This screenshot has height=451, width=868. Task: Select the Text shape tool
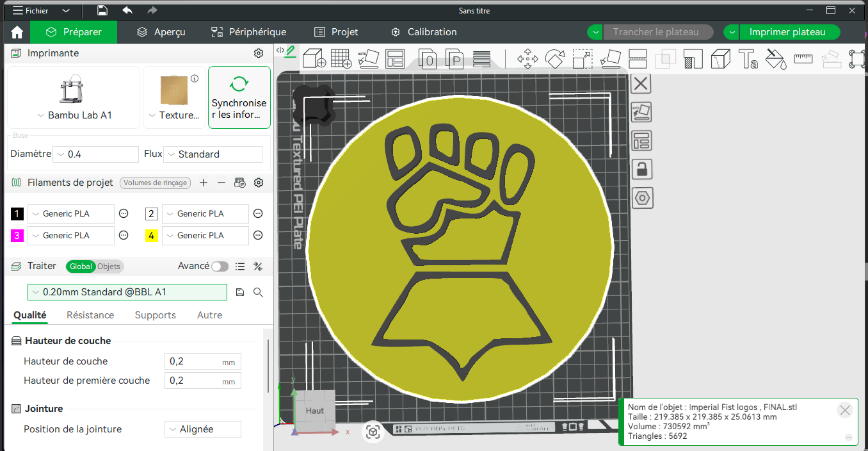[x=748, y=59]
